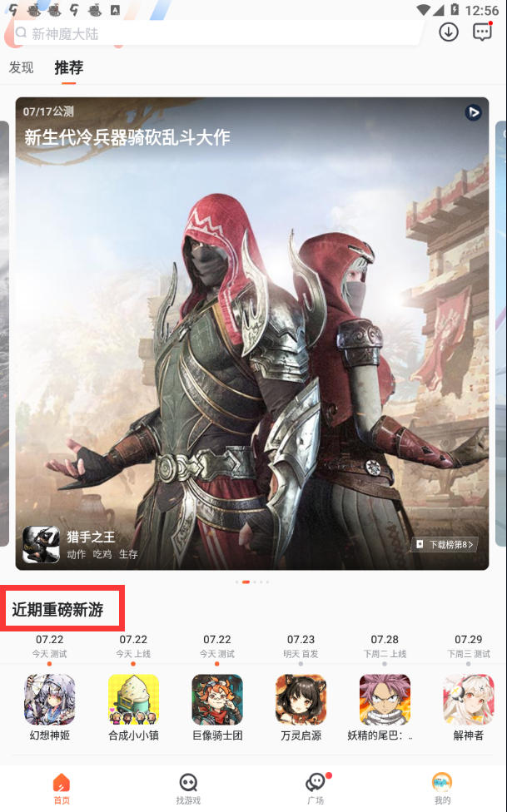Open 合成小小镇 game icon
This screenshot has width=507, height=812.
pos(133,699)
